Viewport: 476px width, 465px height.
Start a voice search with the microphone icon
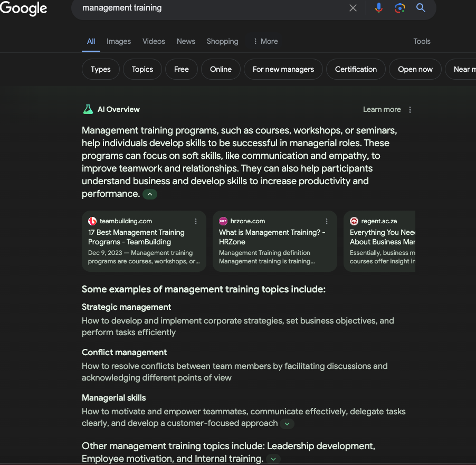pyautogui.click(x=379, y=8)
